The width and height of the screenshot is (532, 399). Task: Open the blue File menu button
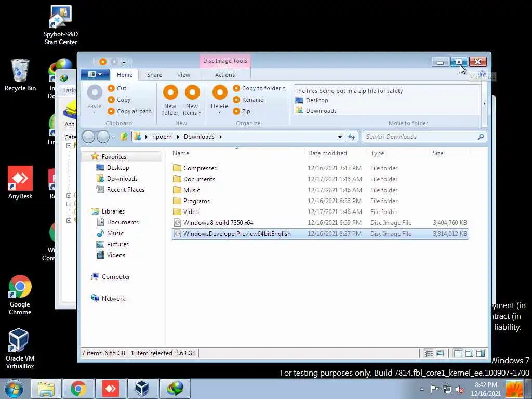click(x=95, y=74)
